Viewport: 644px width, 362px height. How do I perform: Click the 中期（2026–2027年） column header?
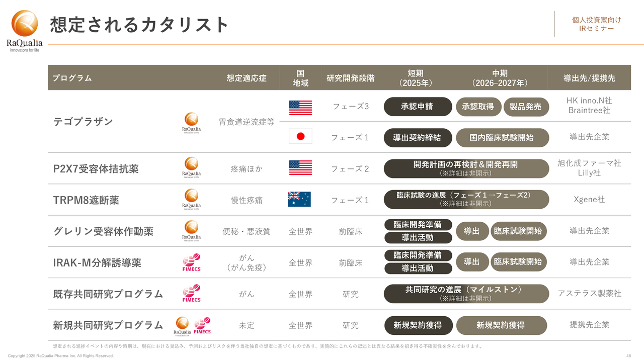pos(500,78)
